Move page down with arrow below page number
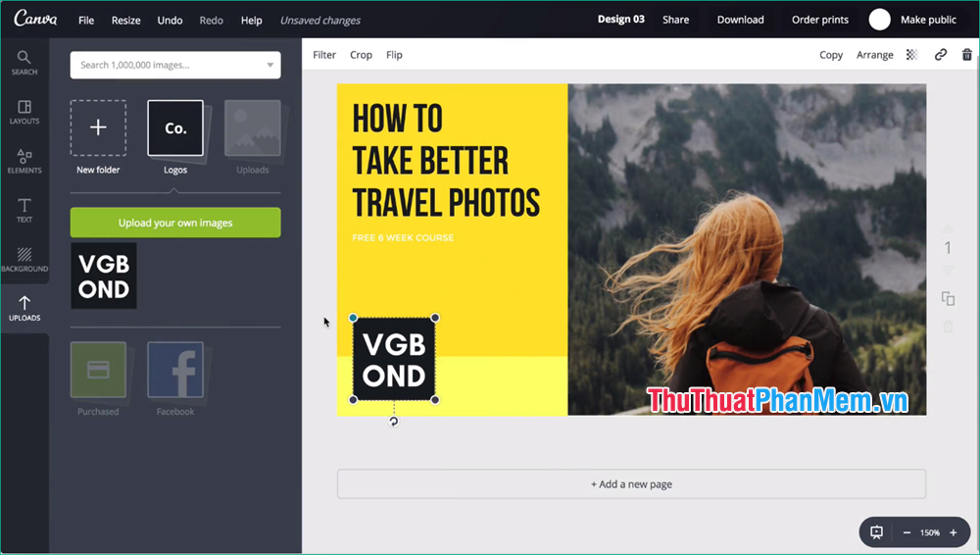The height and width of the screenshot is (555, 980). pyautogui.click(x=948, y=270)
